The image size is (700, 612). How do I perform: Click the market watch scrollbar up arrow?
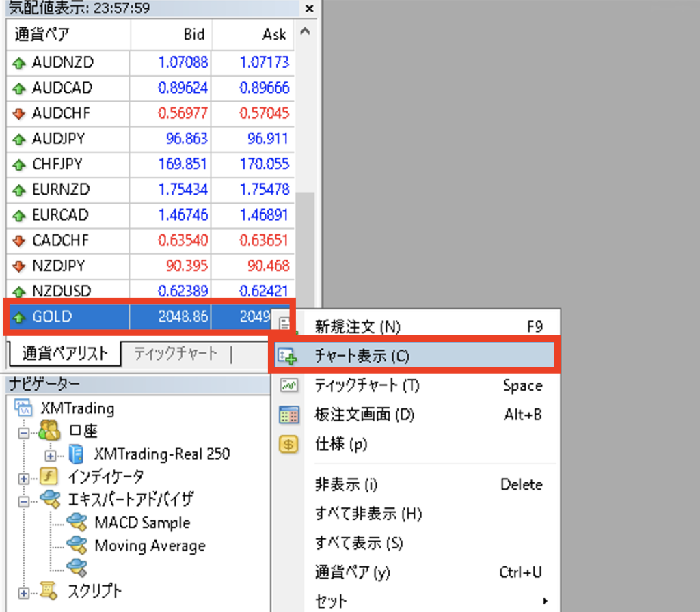305,31
